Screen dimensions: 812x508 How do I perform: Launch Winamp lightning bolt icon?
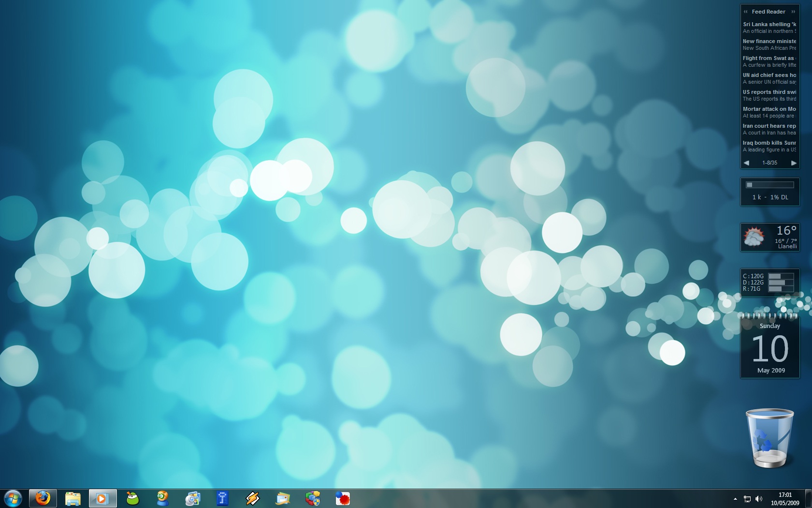pos(252,498)
